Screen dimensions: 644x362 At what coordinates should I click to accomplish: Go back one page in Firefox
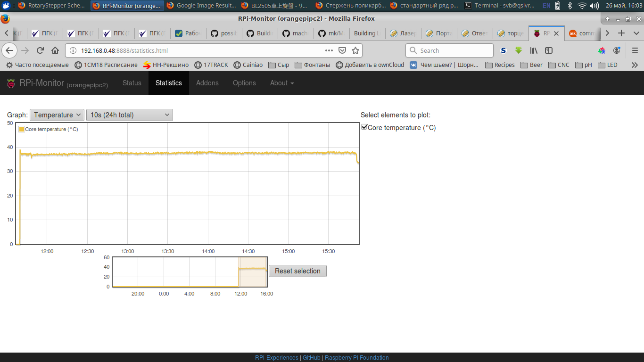point(9,50)
